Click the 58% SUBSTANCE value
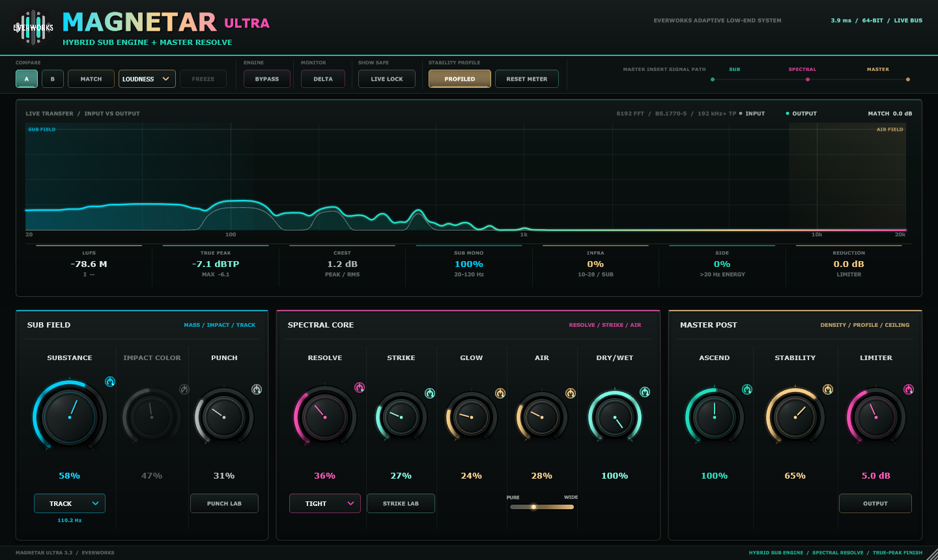 point(70,476)
